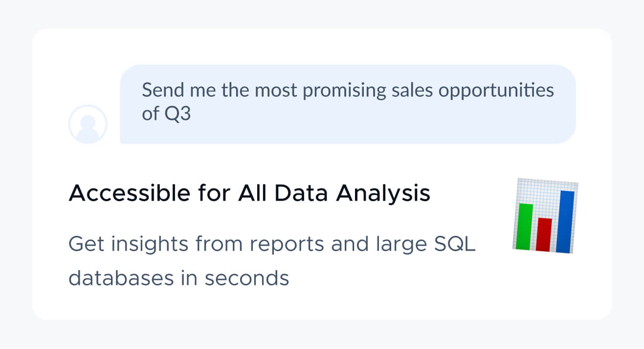This screenshot has width=644, height=349.
Task: Click the user avatar icon
Action: point(88,124)
